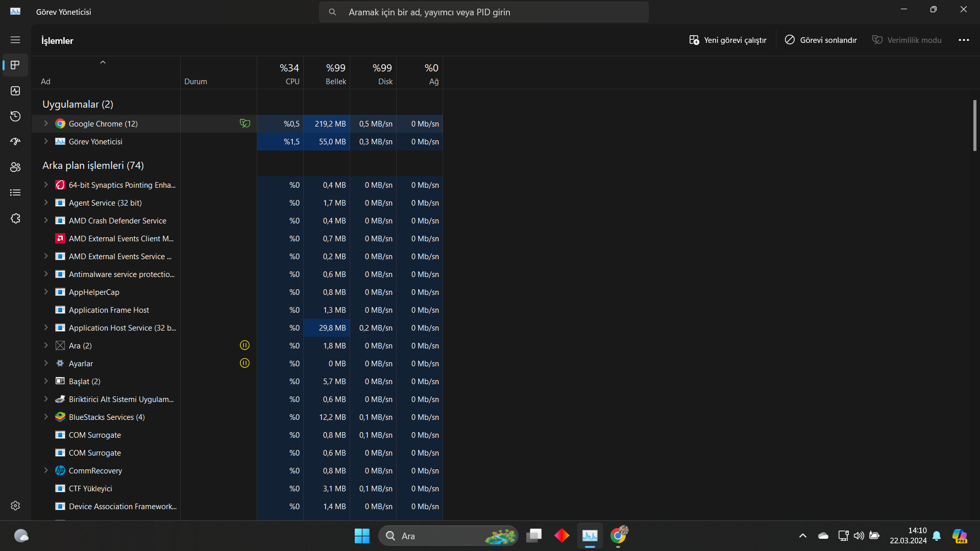Open the Services puzzle sidebar icon

15,218
